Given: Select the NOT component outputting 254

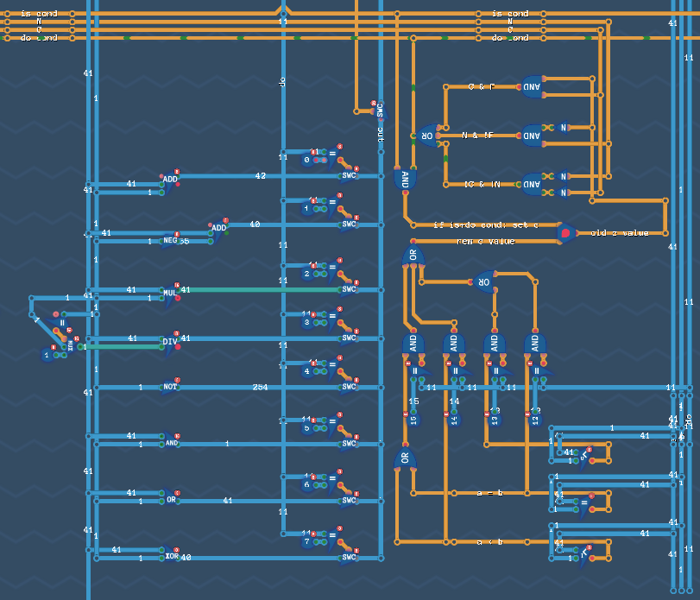Looking at the screenshot, I should [x=170, y=387].
